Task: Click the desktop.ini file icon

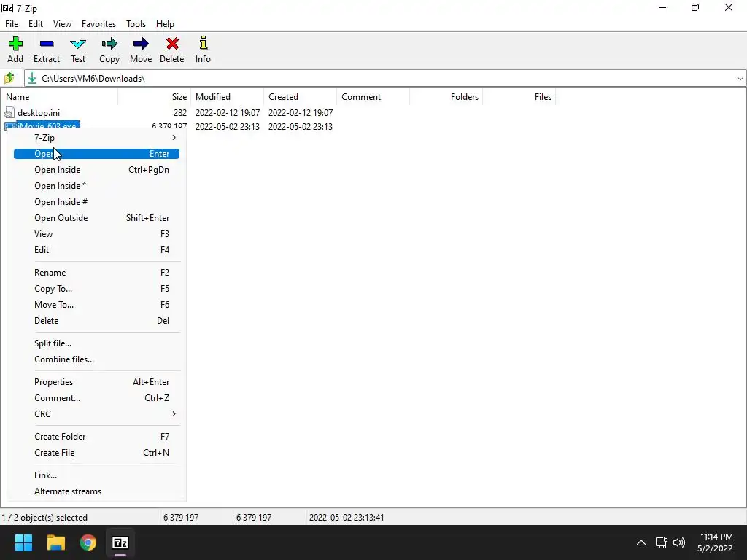Action: point(9,113)
